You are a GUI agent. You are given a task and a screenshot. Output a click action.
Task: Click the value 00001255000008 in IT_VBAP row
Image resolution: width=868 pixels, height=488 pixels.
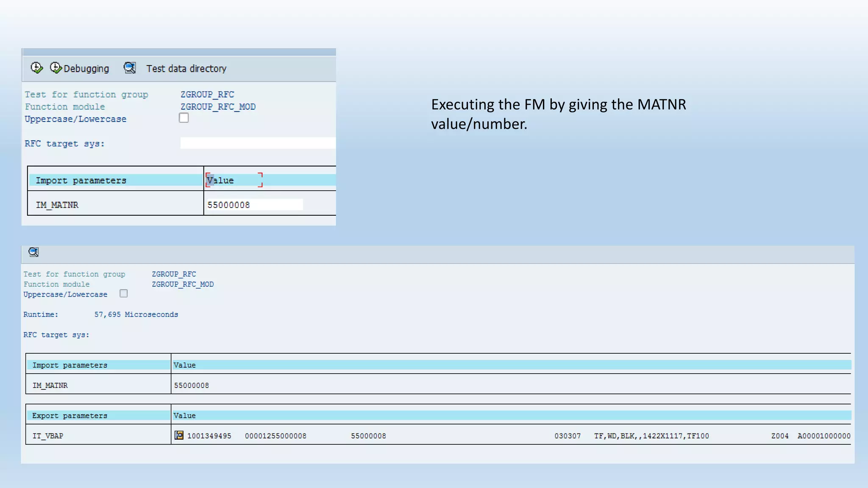(x=275, y=436)
